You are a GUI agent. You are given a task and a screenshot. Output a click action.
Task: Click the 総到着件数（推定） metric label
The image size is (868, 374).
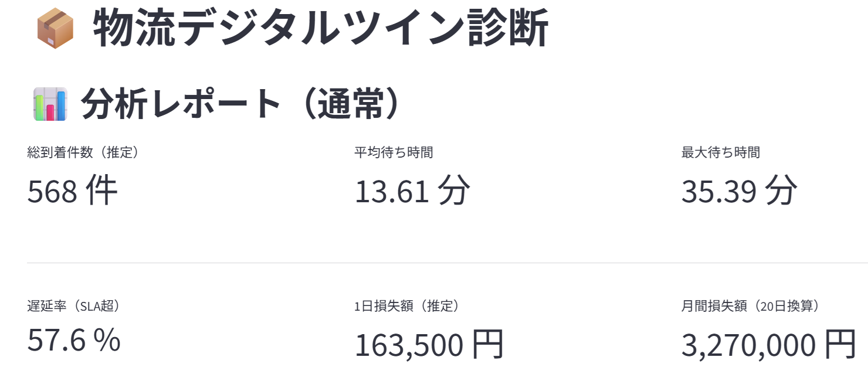point(82,153)
